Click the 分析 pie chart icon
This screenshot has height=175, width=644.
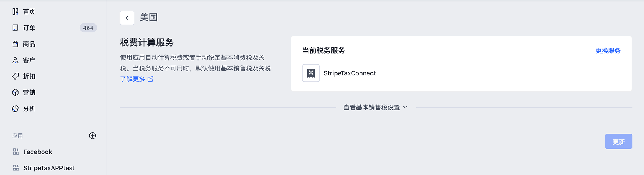coord(15,109)
